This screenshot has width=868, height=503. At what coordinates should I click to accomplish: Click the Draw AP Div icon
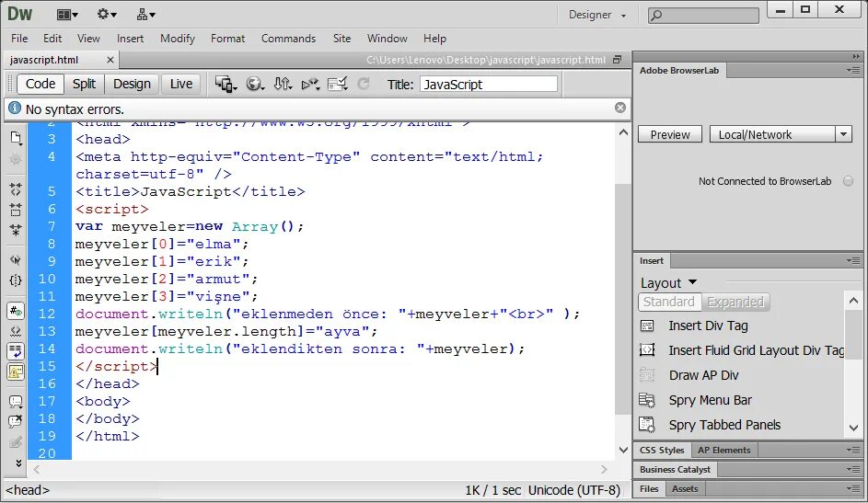pos(647,375)
